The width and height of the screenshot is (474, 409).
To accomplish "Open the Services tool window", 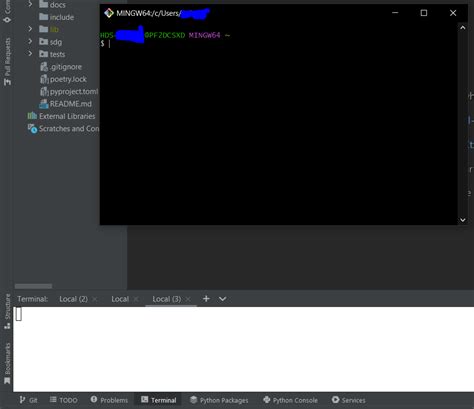I will coord(349,400).
